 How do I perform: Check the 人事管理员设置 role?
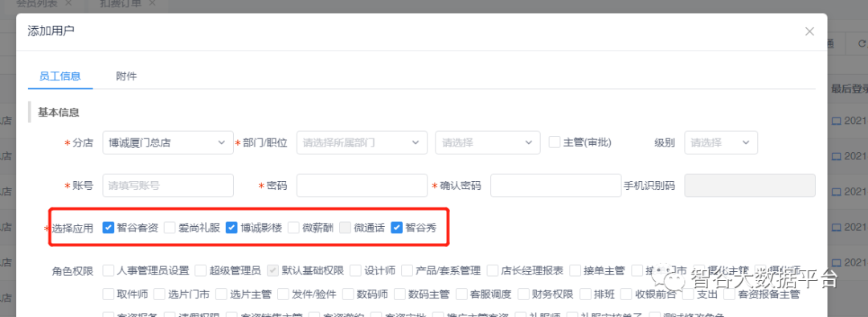click(108, 270)
